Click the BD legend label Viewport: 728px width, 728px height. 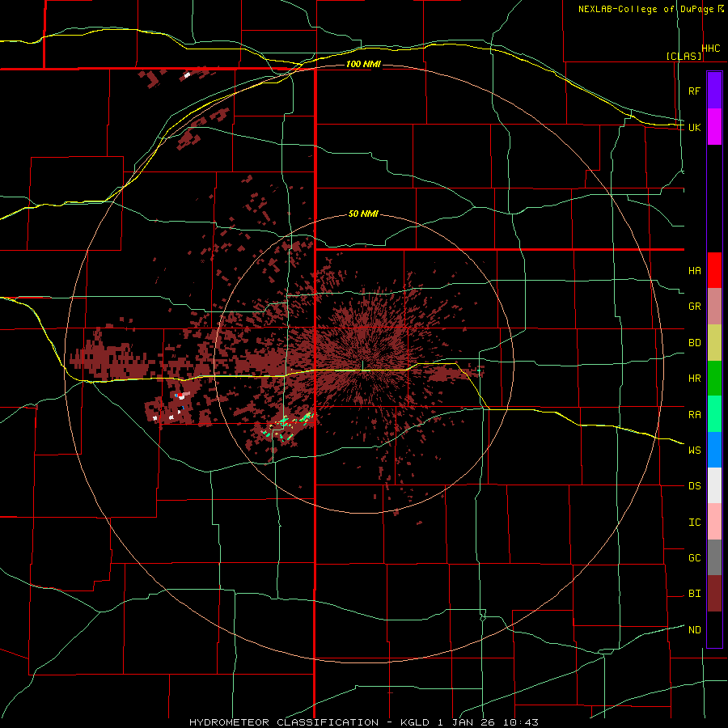[x=694, y=343]
